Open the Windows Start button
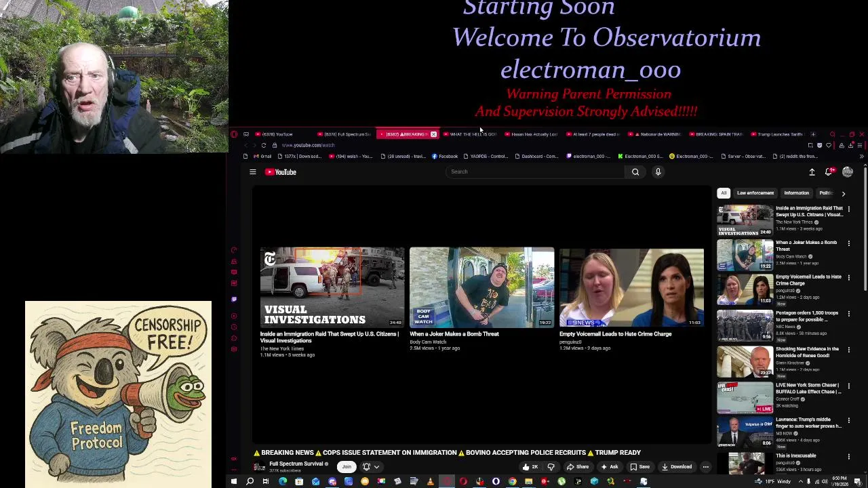Image resolution: width=868 pixels, height=488 pixels. click(233, 482)
